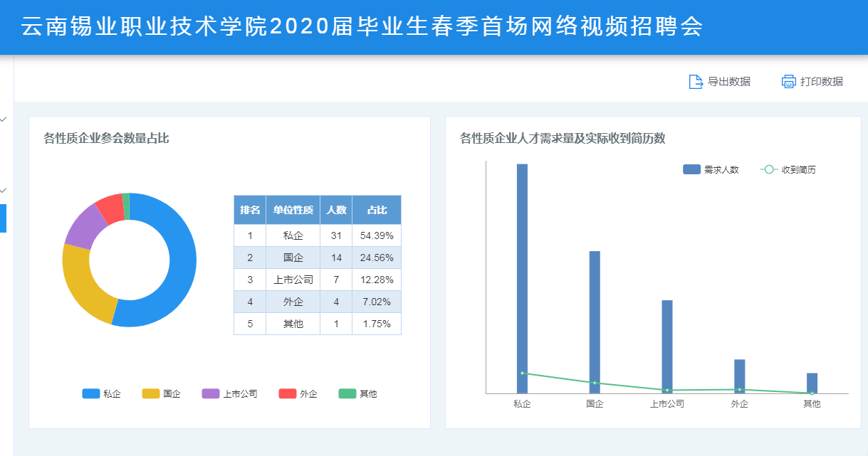The width and height of the screenshot is (868, 456).
Task: Click the printer icon for printing data
Action: (788, 82)
